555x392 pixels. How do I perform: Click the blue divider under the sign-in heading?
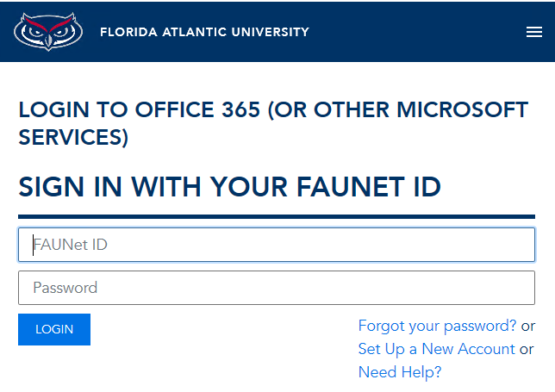pos(277,216)
